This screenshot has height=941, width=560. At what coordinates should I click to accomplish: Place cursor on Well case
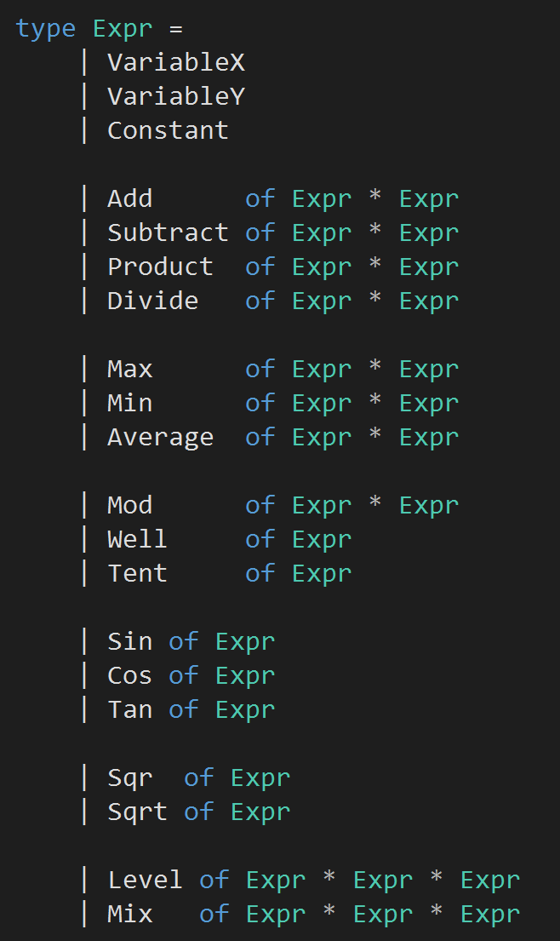click(137, 539)
